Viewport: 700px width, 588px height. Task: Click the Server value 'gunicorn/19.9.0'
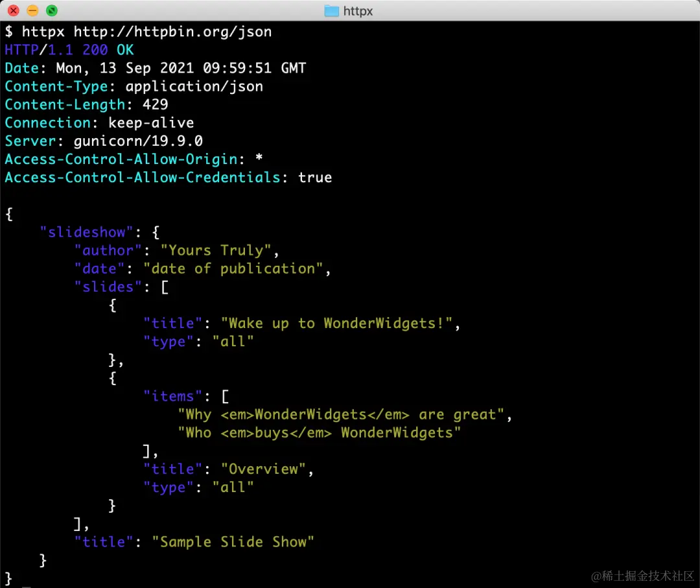click(138, 141)
